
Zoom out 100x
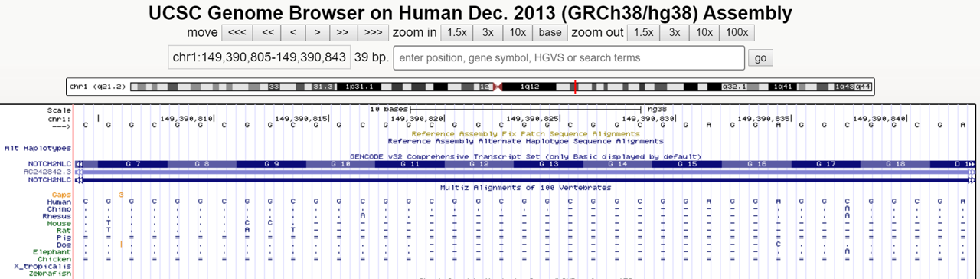click(737, 32)
